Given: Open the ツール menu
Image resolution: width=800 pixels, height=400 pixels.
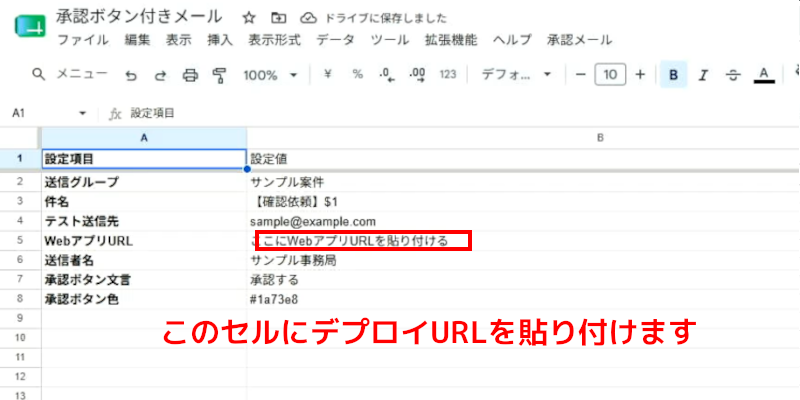Looking at the screenshot, I should tap(390, 40).
